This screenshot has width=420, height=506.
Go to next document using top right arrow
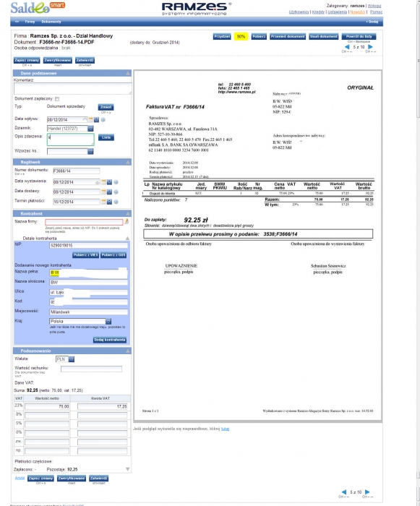pyautogui.click(x=370, y=47)
